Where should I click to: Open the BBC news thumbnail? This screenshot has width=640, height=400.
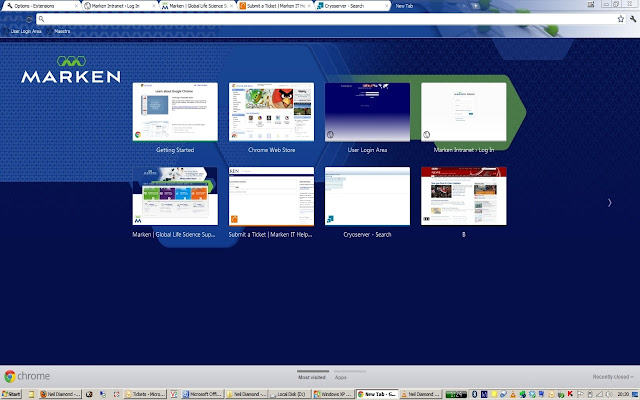click(x=464, y=196)
